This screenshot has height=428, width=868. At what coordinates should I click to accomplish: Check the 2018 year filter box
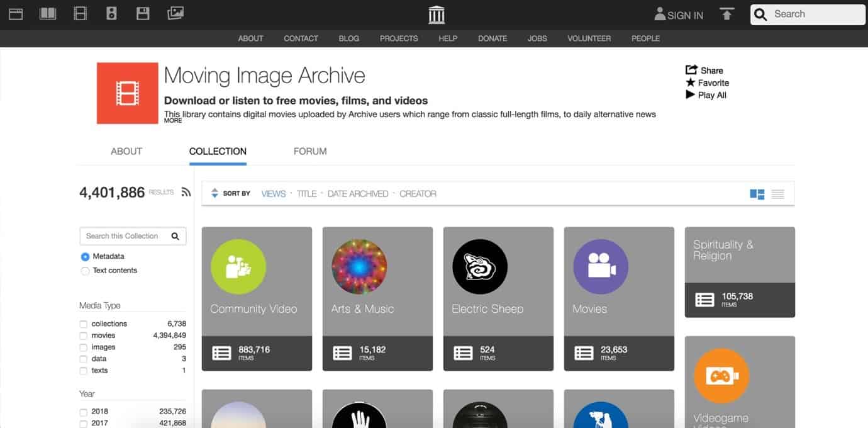[x=84, y=412]
